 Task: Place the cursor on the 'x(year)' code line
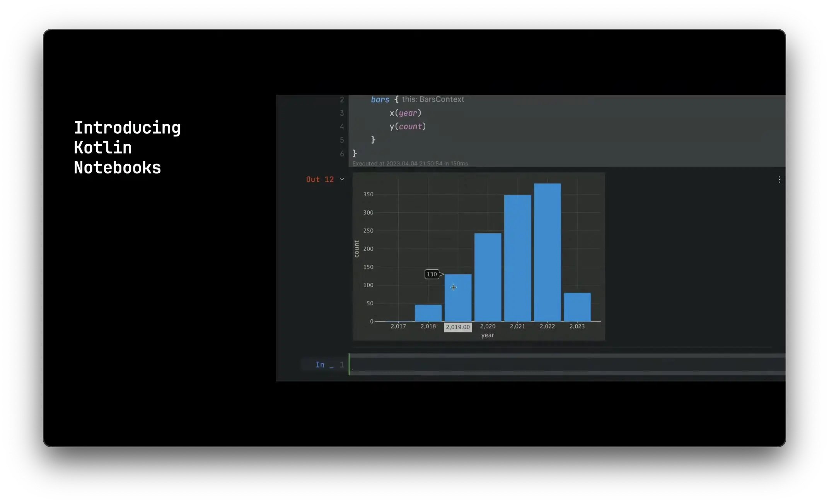[405, 113]
